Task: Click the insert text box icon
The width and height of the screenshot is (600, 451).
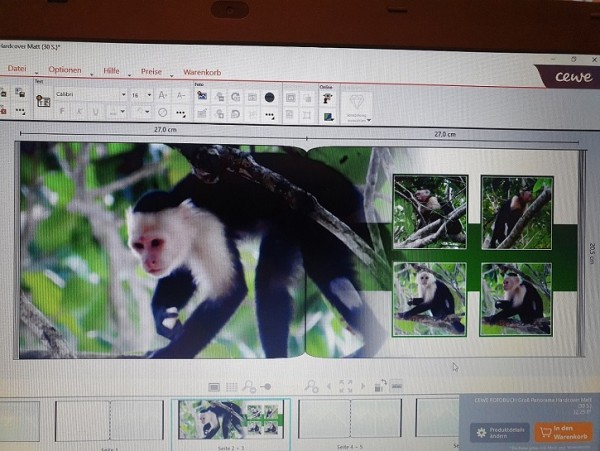Action: 43,101
